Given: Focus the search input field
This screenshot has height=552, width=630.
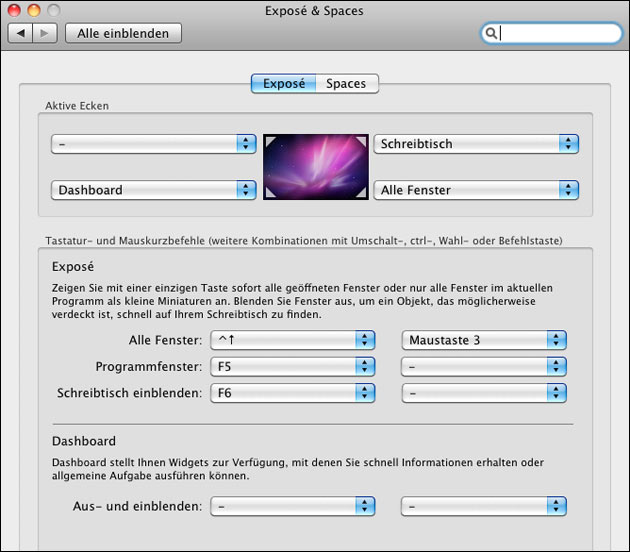Looking at the screenshot, I should (551, 33).
